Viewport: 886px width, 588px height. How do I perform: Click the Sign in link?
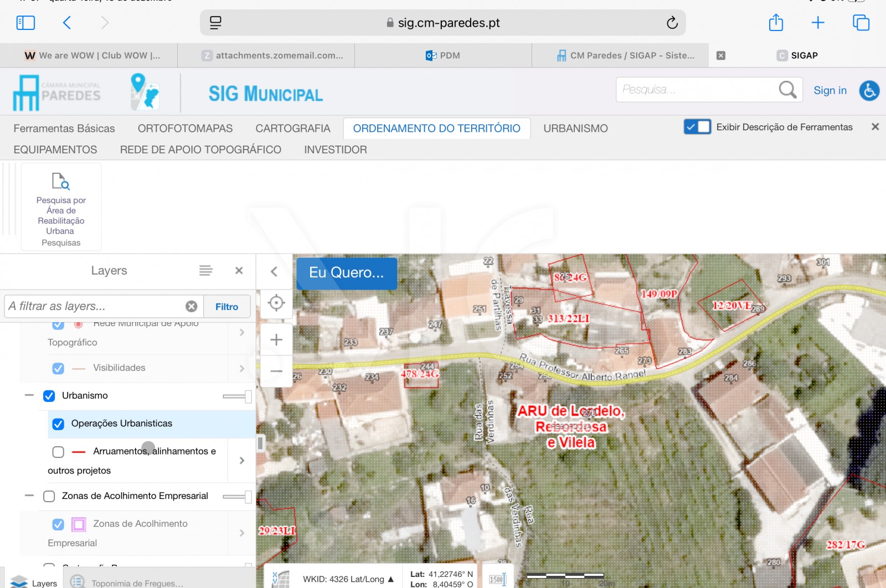830,90
